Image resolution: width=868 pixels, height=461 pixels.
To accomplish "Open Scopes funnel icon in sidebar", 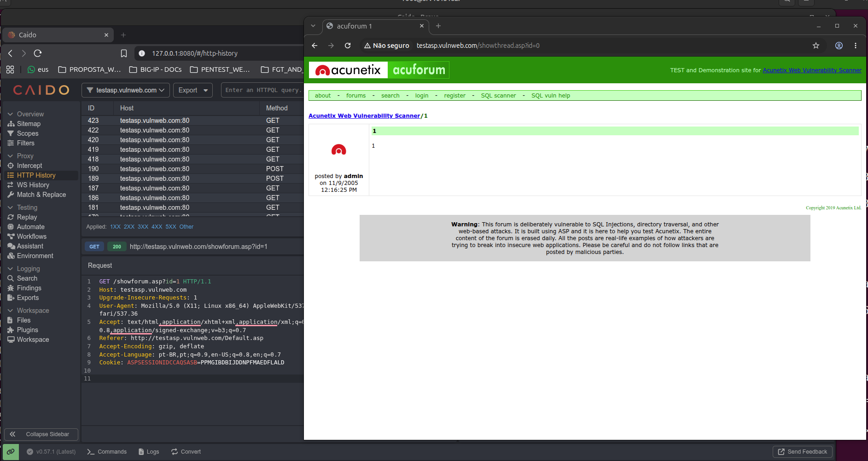I will point(11,133).
